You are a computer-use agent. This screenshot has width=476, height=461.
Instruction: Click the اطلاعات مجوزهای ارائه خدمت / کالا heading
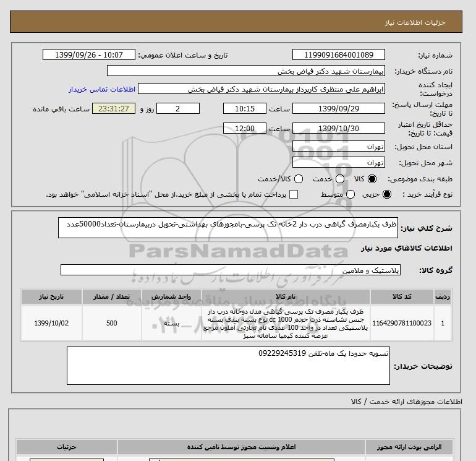coord(407,402)
